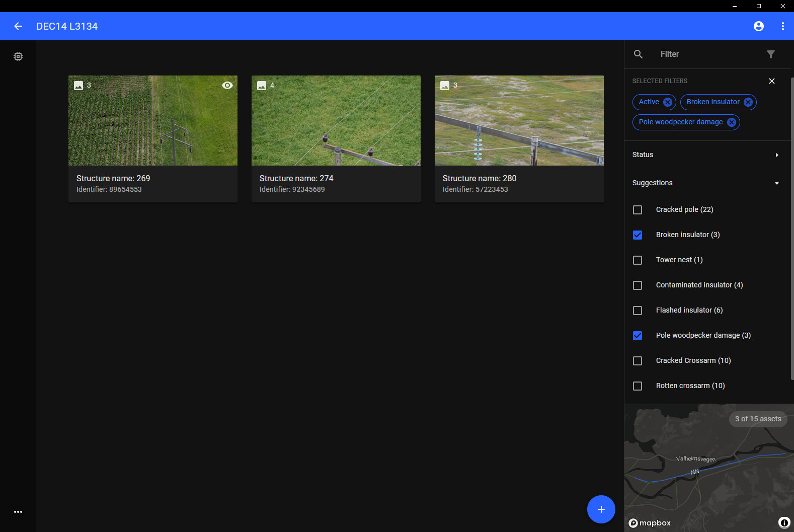Viewport: 794px width, 532px height.
Task: Check the Contaminated insulator checkbox
Action: (x=638, y=285)
